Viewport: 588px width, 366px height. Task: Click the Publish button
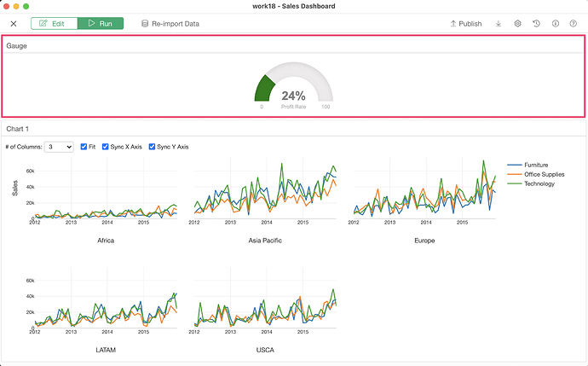[x=466, y=24]
